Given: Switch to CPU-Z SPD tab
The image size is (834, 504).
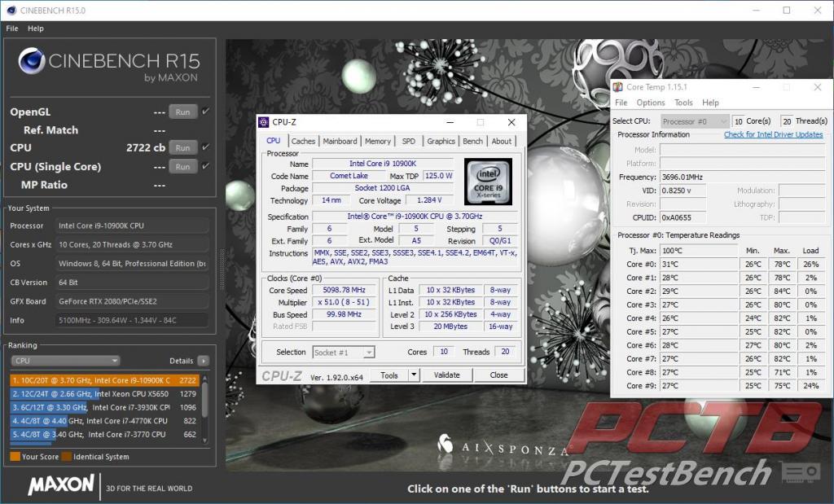Looking at the screenshot, I should 409,141.
